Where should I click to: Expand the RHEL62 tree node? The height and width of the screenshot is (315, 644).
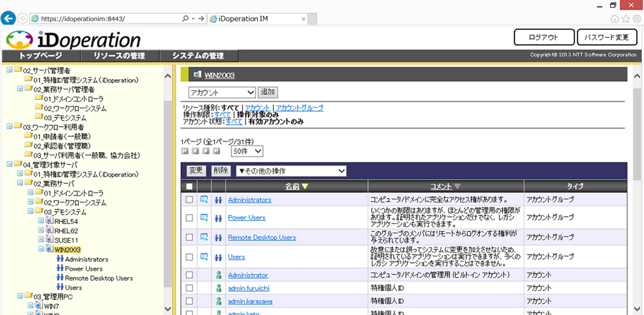[x=41, y=231]
